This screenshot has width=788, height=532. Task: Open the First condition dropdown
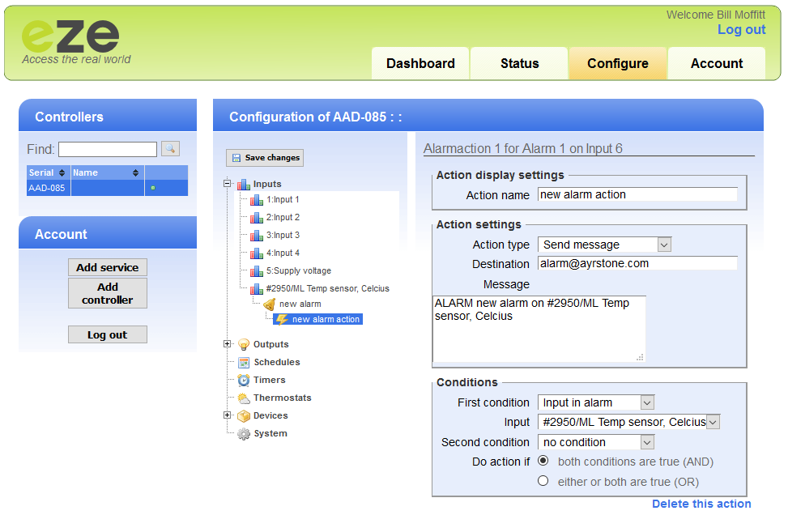(595, 402)
